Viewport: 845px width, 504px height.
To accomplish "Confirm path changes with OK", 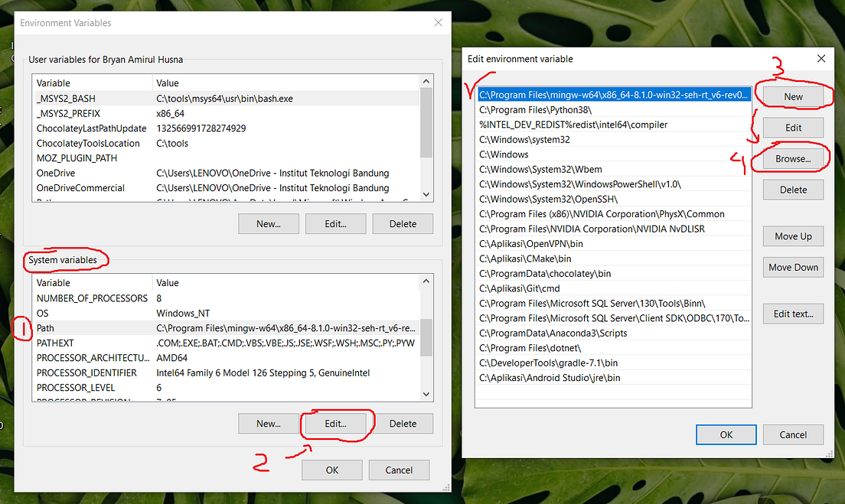I will (x=726, y=434).
